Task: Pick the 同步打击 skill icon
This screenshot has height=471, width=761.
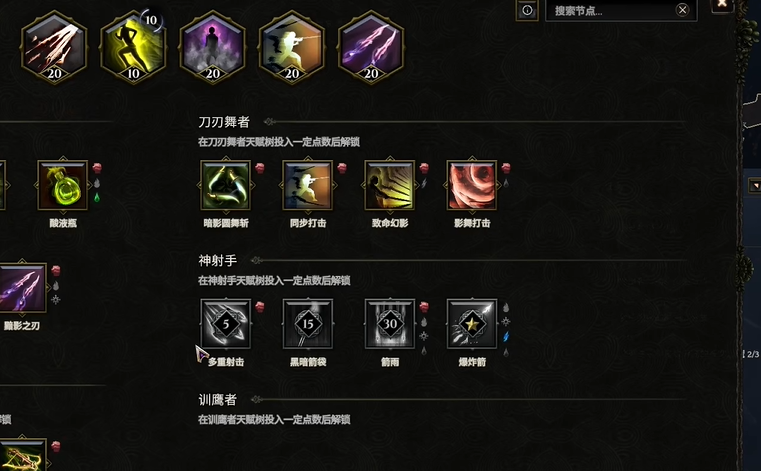Action: click(308, 185)
